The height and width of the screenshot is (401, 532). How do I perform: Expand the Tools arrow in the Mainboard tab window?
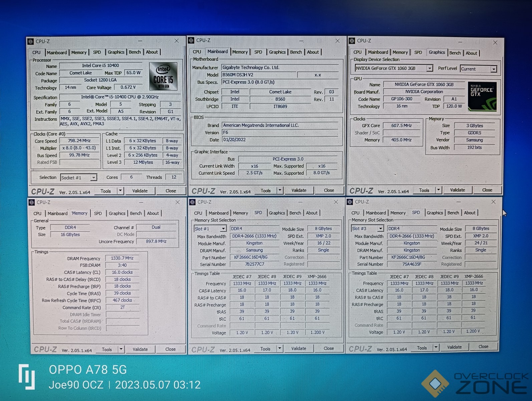point(280,190)
